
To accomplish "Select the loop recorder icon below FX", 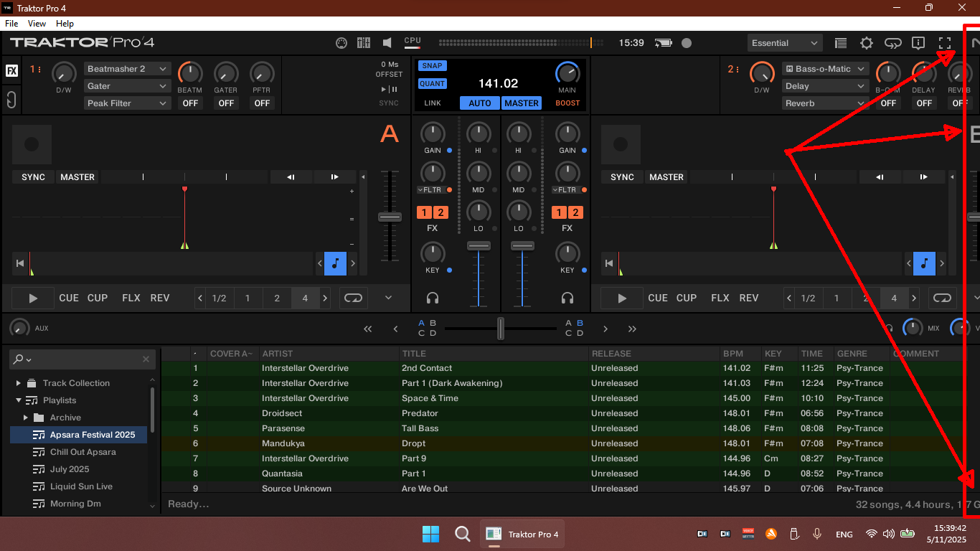I will coord(11,99).
